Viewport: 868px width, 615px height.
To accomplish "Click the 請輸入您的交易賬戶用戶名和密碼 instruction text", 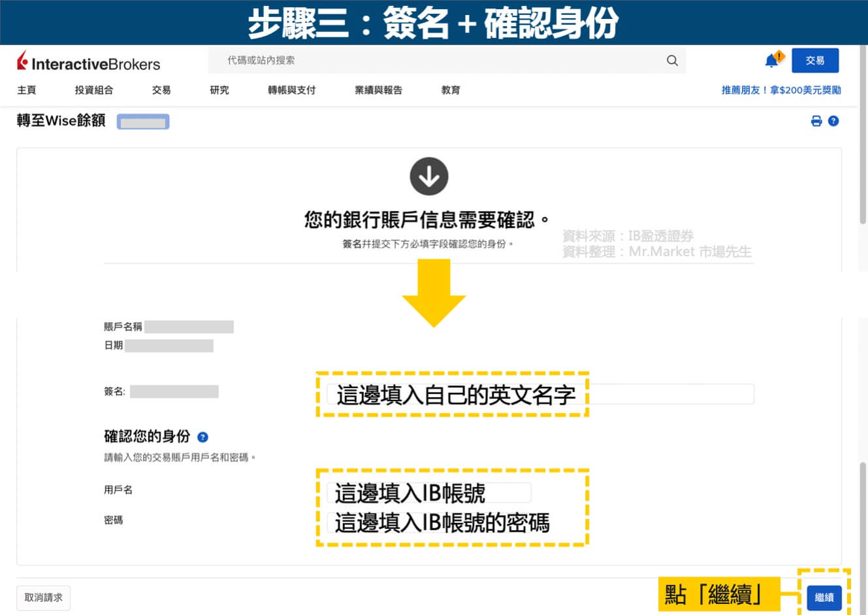I will 180,457.
